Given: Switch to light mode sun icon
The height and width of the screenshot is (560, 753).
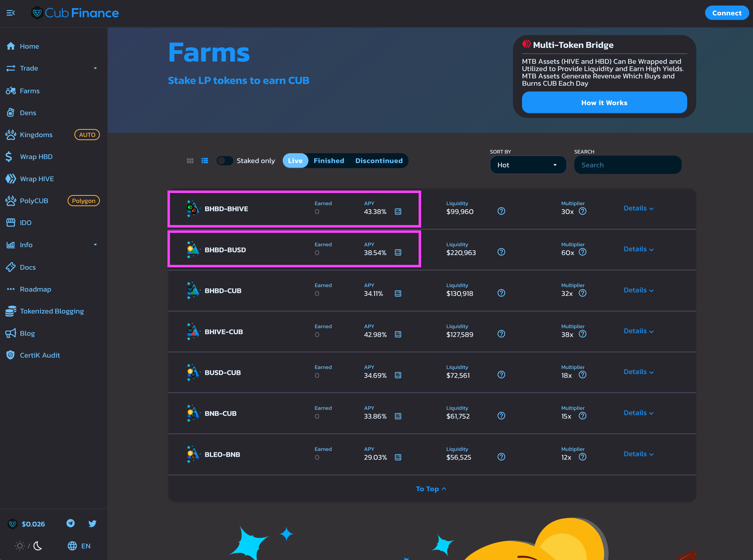Looking at the screenshot, I should tap(20, 546).
